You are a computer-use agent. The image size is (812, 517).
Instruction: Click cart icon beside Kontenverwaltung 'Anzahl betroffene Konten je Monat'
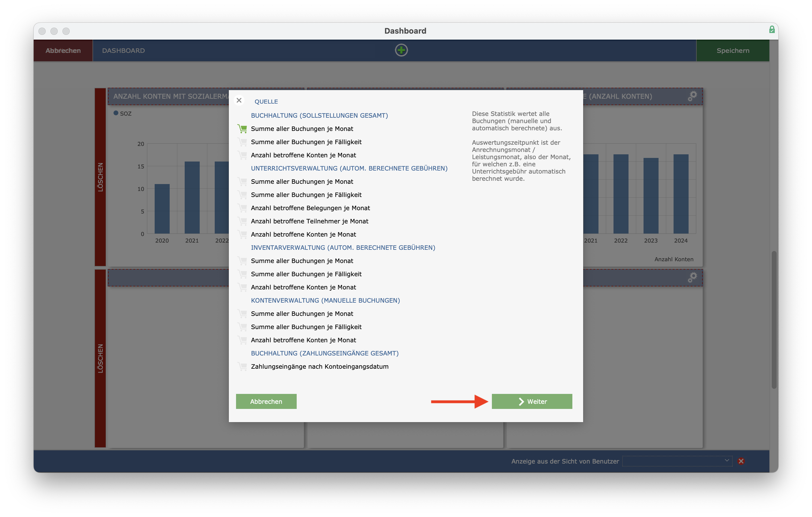coord(242,340)
